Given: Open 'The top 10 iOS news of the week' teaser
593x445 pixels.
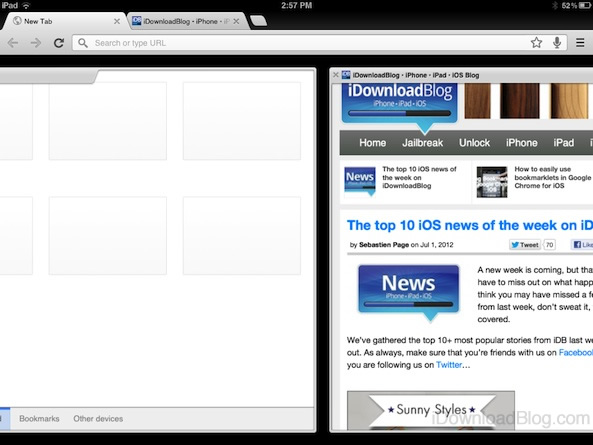Looking at the screenshot, I should click(x=419, y=177).
